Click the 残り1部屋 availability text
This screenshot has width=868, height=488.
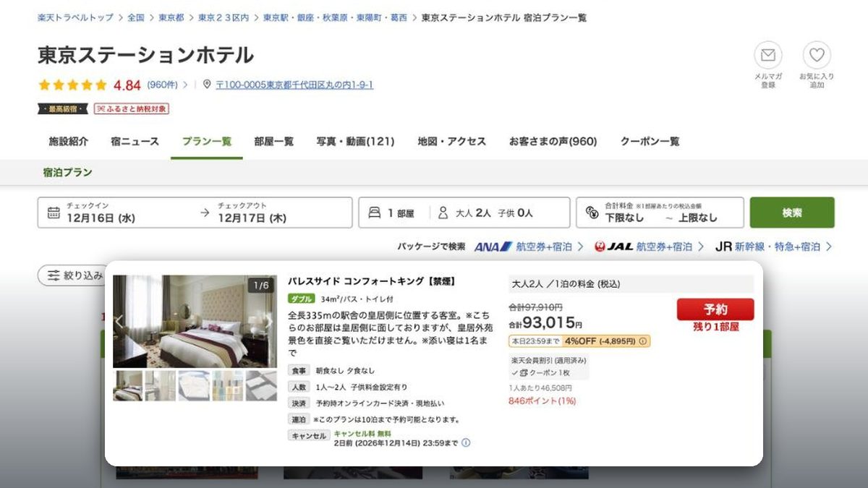click(x=715, y=327)
